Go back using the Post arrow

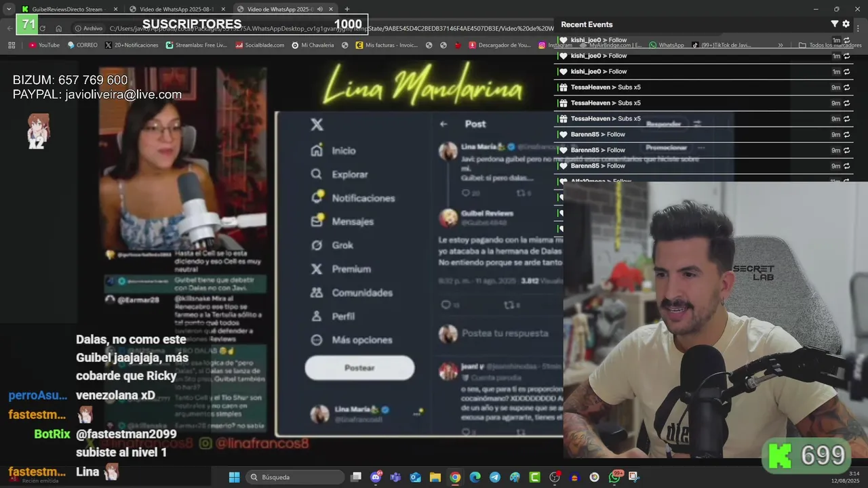point(443,124)
